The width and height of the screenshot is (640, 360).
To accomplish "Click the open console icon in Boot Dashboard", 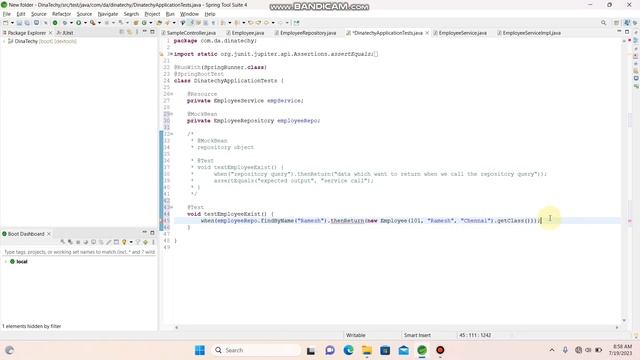I will pos(93,242).
